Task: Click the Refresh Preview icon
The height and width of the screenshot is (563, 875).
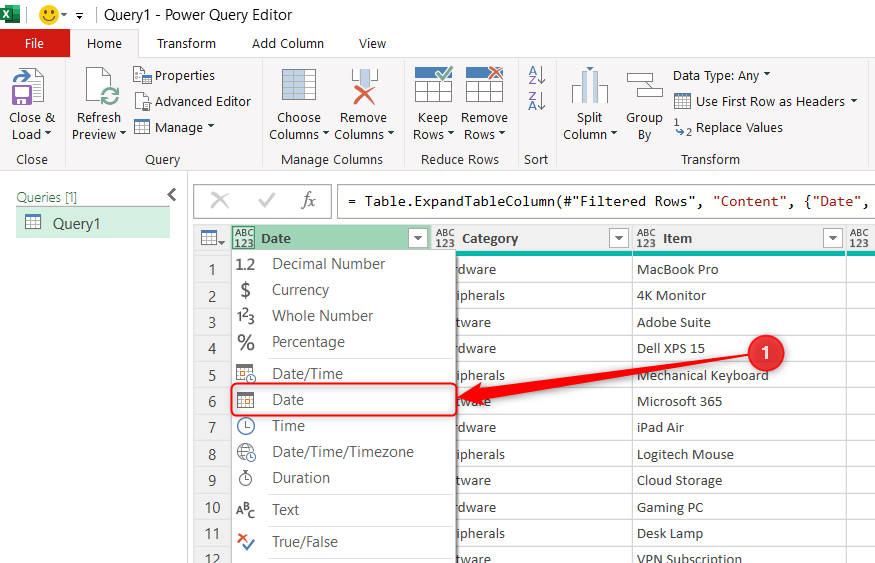Action: point(102,86)
